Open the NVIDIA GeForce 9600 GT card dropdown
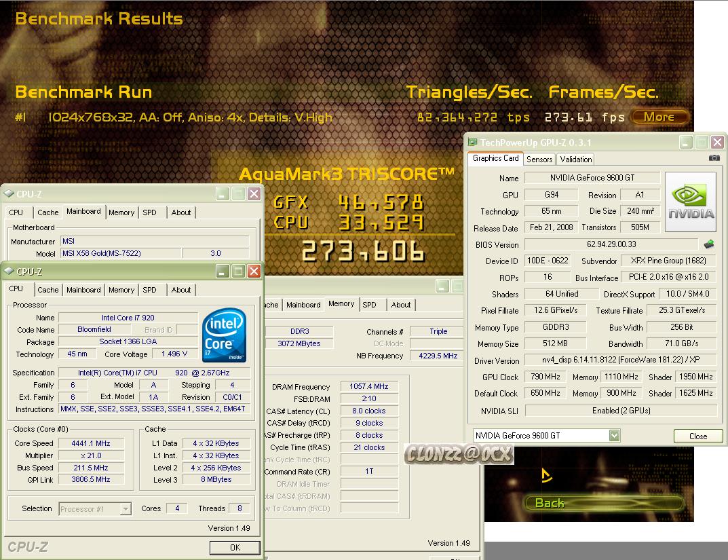728x560 pixels. pyautogui.click(x=614, y=435)
